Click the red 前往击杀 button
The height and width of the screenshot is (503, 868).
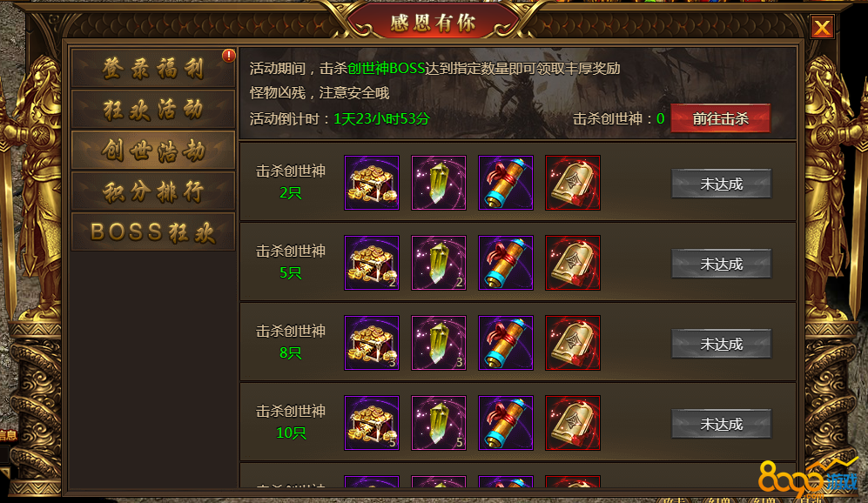[x=720, y=118]
